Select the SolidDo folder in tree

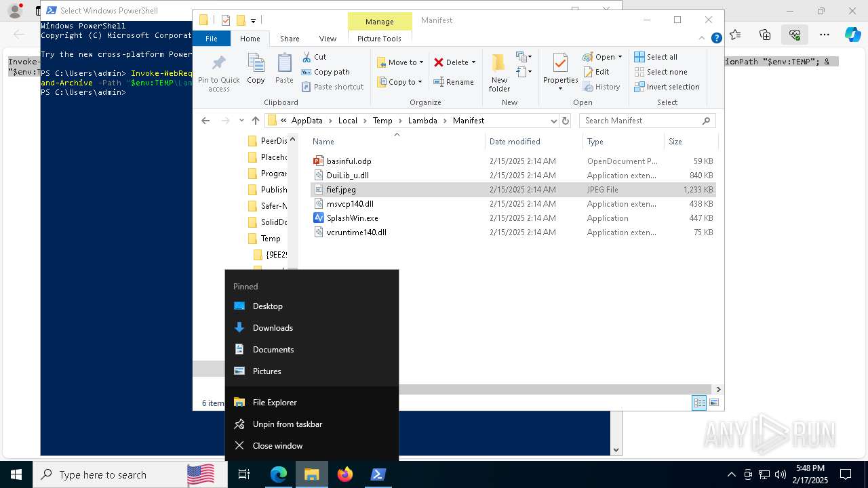coord(267,222)
